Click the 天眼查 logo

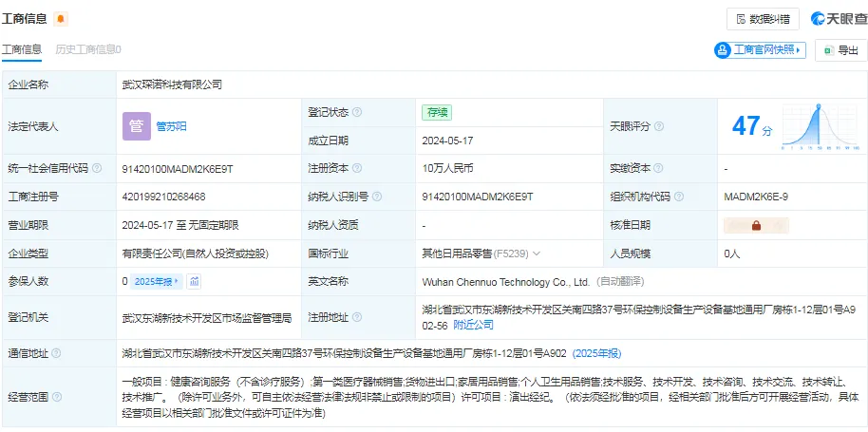pos(839,19)
